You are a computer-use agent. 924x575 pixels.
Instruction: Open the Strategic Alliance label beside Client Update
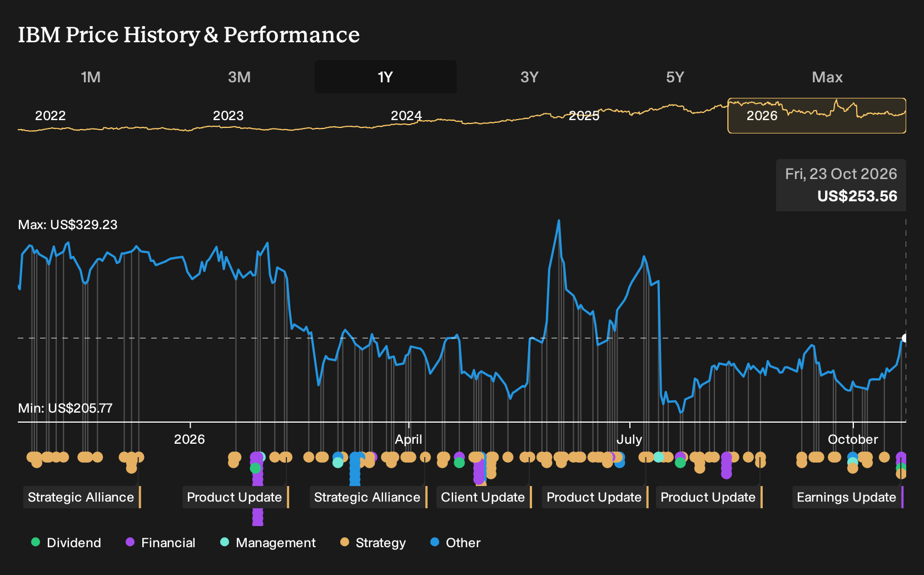tap(368, 497)
